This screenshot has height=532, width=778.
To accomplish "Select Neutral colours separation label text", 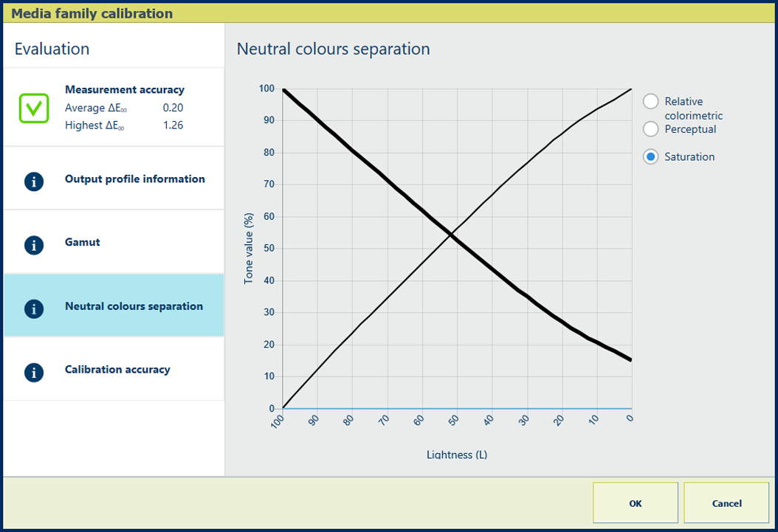I will [x=134, y=306].
